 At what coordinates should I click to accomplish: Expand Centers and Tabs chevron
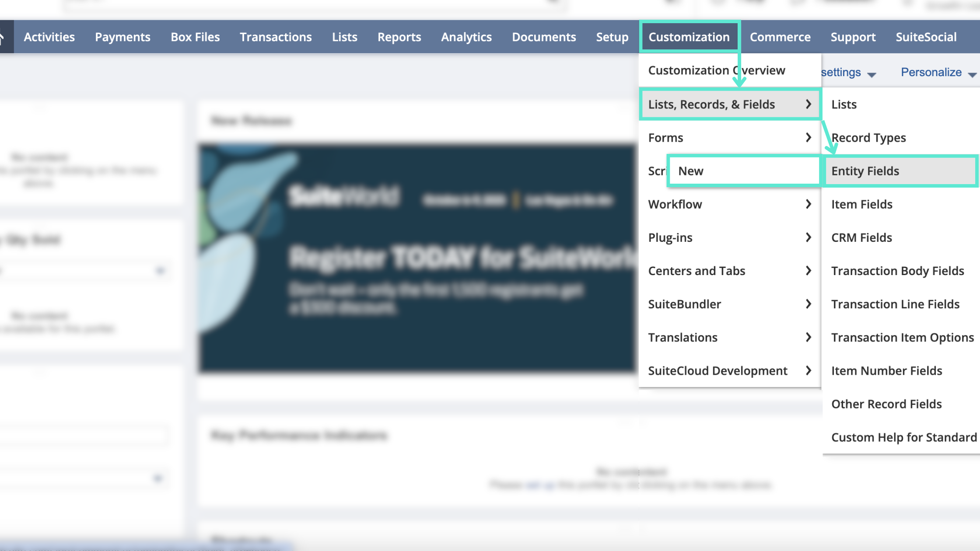808,271
